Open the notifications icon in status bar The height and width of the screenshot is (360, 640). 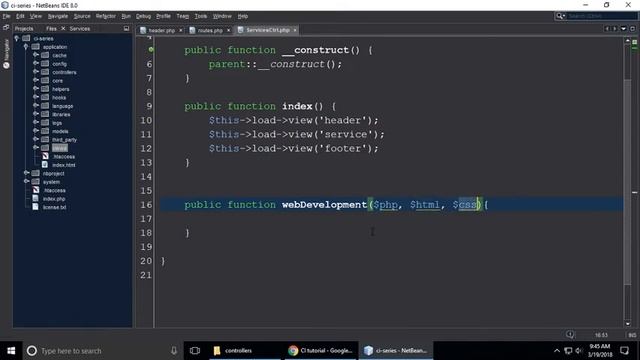coord(570,335)
